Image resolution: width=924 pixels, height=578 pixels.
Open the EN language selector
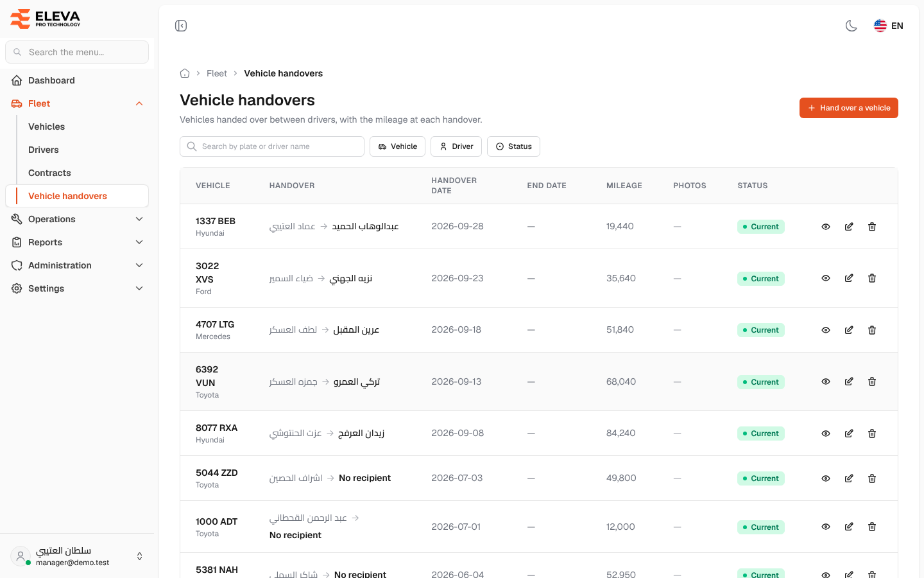coord(889,26)
